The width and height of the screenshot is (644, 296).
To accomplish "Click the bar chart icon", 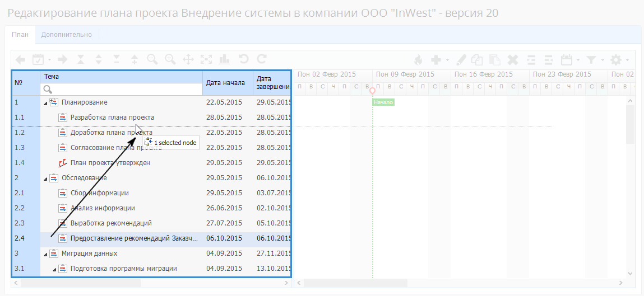I will coord(225,59).
